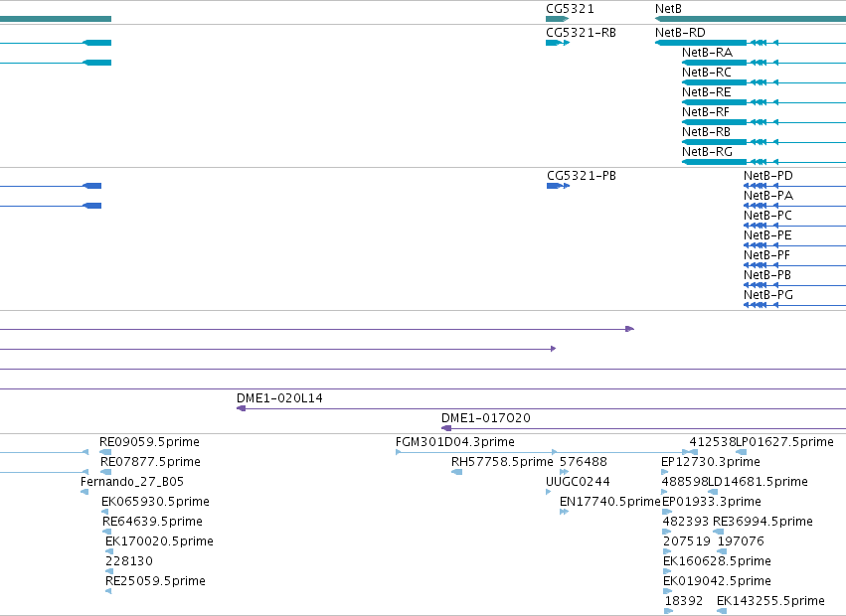
Task: Select the RE25059.5prime EST
Action: (x=108, y=591)
